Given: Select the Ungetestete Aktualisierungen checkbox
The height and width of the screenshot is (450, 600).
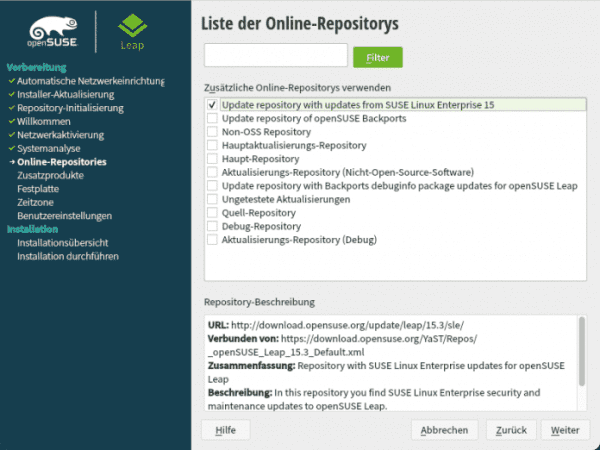Looking at the screenshot, I should tap(212, 199).
